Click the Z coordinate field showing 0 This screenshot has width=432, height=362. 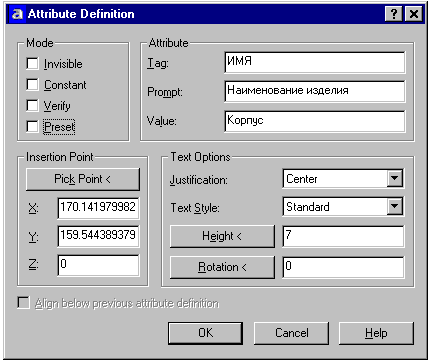tap(98, 265)
